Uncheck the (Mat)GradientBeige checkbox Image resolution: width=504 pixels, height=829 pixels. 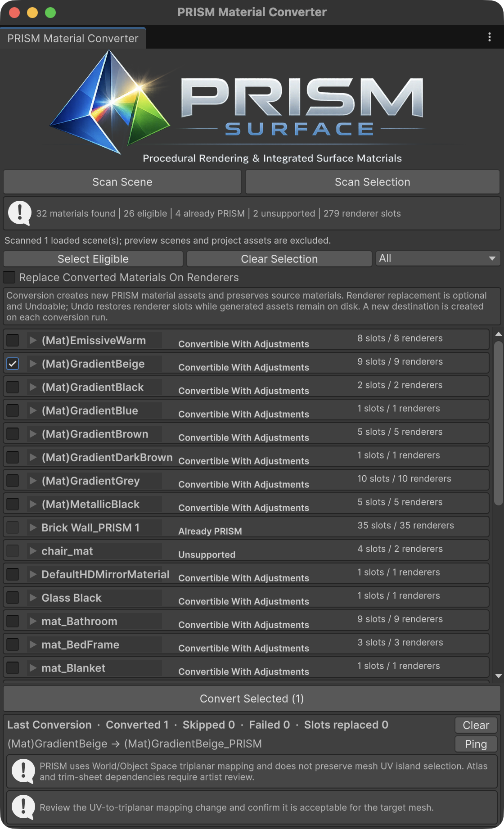click(x=13, y=364)
